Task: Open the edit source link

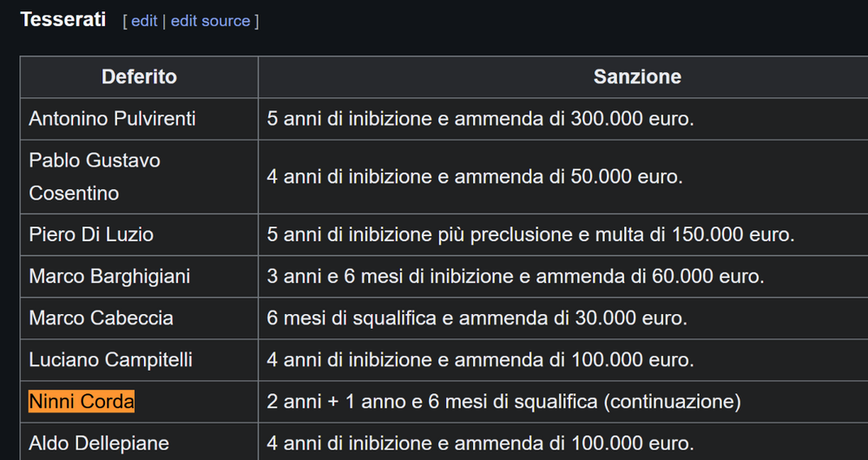Action: (x=210, y=21)
